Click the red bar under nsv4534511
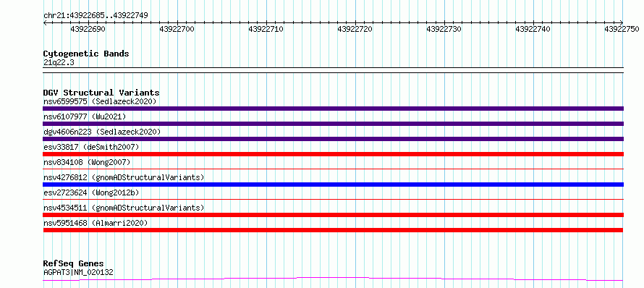The height and width of the screenshot is (288, 644). 333,215
